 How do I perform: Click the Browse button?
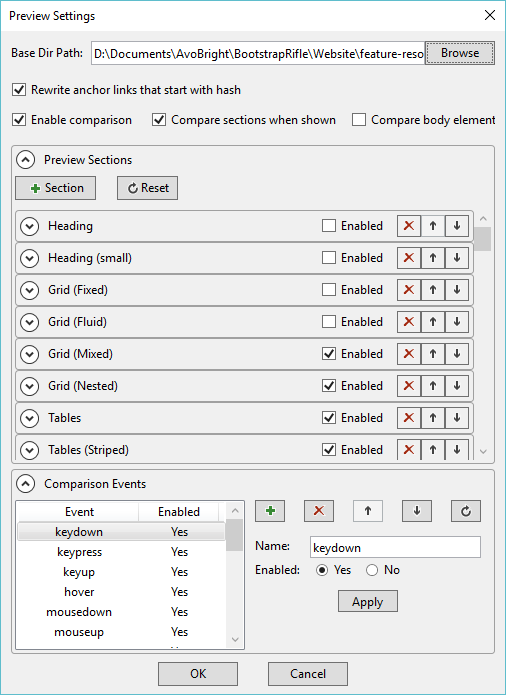click(x=460, y=53)
